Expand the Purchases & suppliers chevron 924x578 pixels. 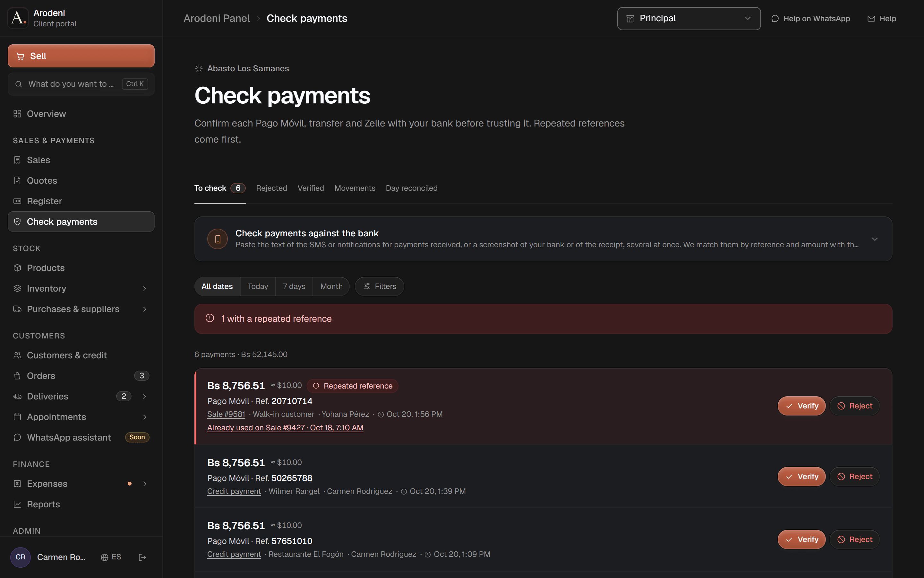tap(145, 309)
